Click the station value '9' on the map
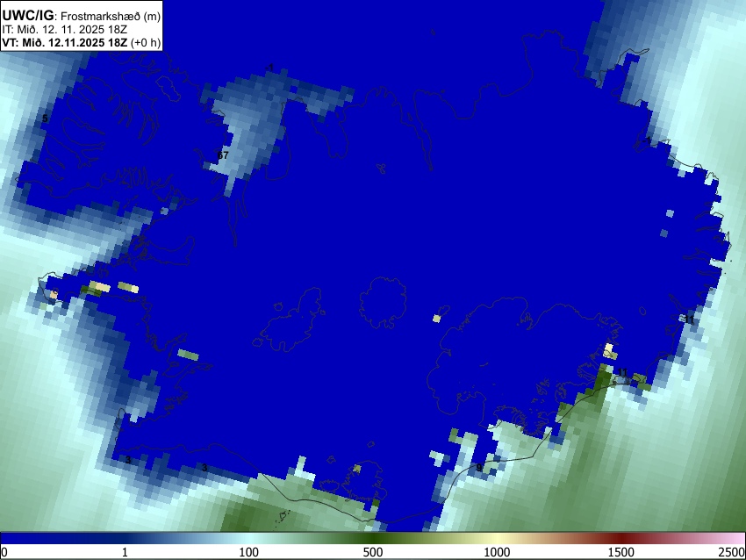The width and height of the screenshot is (746, 560). point(479,468)
